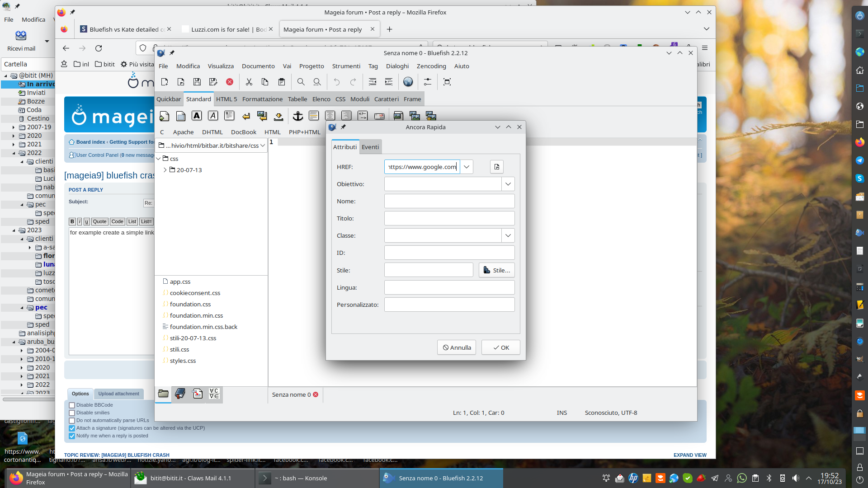Collapse the css folder in Bluefish file tree
Viewport: 868px width, 488px height.
tap(159, 159)
